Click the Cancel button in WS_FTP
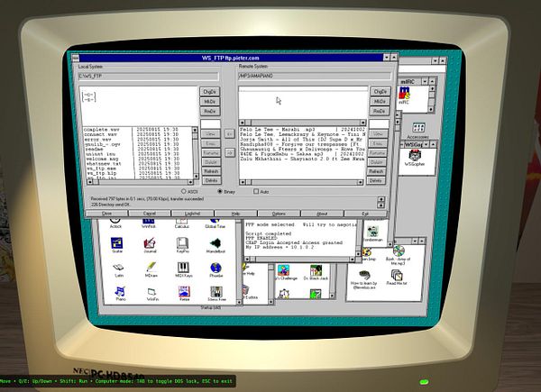The height and width of the screenshot is (392, 541). click(x=150, y=214)
